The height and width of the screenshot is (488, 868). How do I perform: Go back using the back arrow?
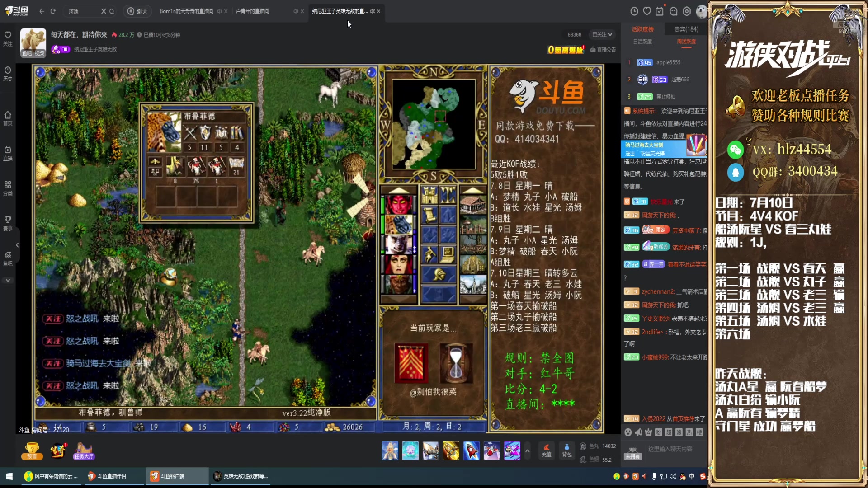click(x=42, y=11)
